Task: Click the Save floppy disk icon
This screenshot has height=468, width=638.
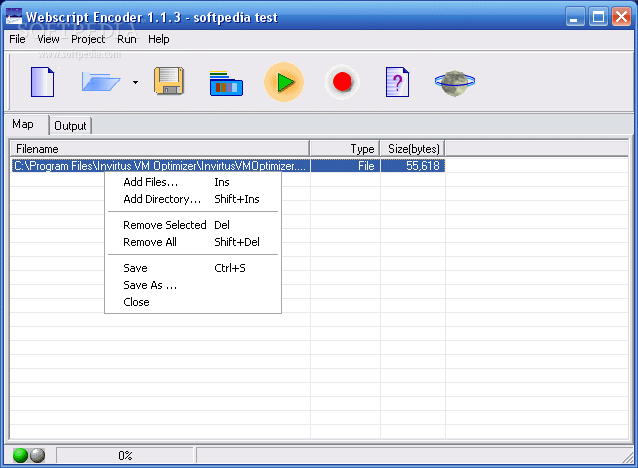Action: (x=169, y=81)
